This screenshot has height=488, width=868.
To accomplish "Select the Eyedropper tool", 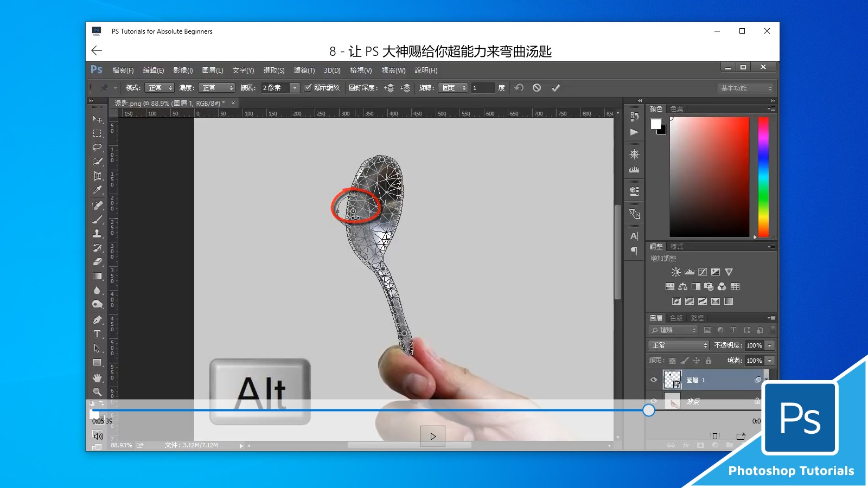I will (97, 190).
